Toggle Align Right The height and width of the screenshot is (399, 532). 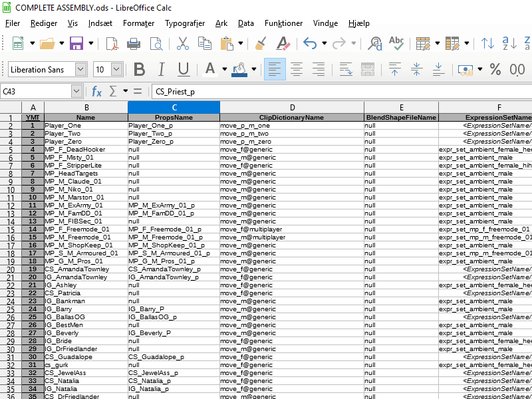[x=319, y=69]
